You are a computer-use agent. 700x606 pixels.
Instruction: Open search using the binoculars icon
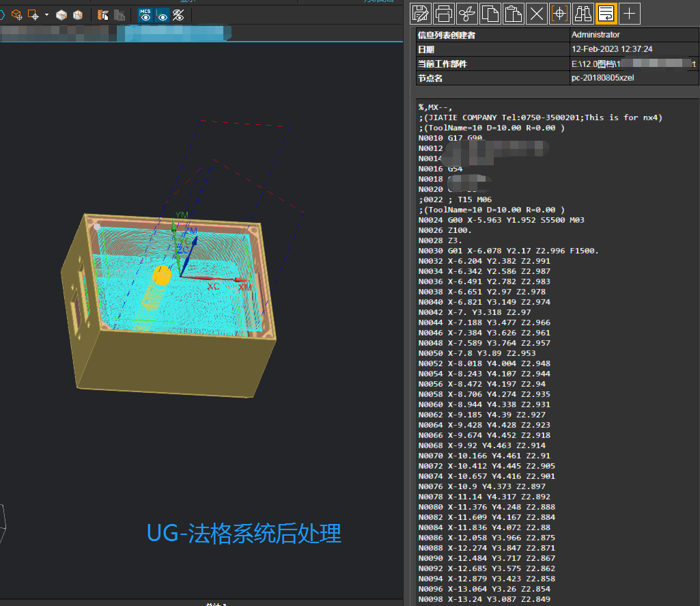tap(584, 13)
